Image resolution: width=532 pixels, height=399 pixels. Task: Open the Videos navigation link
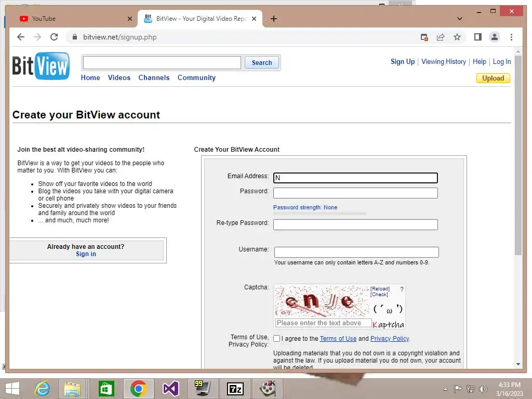[x=119, y=78]
